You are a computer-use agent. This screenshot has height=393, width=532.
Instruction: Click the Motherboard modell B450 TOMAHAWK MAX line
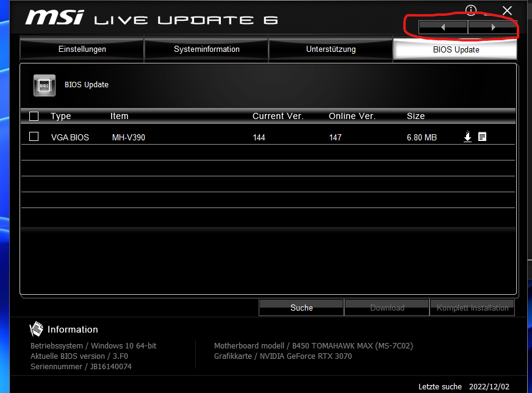(314, 346)
